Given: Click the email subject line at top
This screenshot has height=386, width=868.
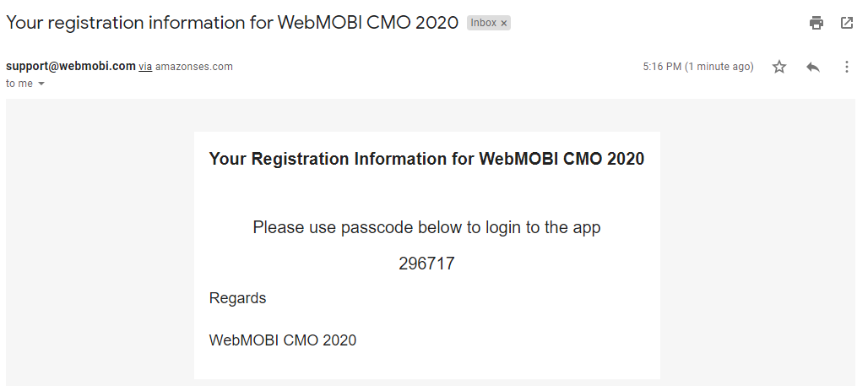Looking at the screenshot, I should click(232, 22).
